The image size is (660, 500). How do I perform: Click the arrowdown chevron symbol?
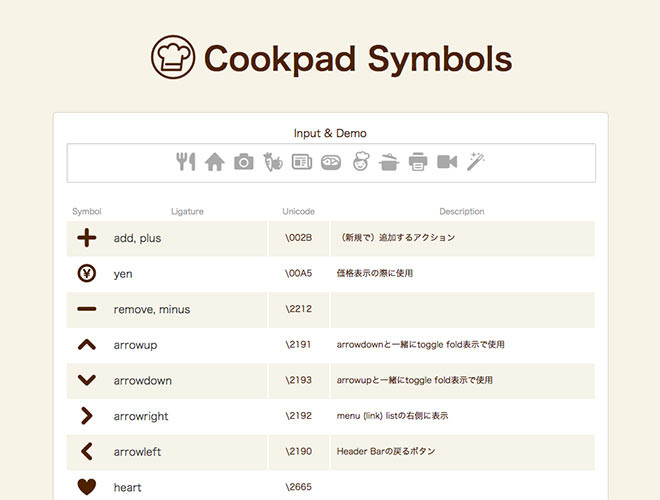[x=87, y=380]
